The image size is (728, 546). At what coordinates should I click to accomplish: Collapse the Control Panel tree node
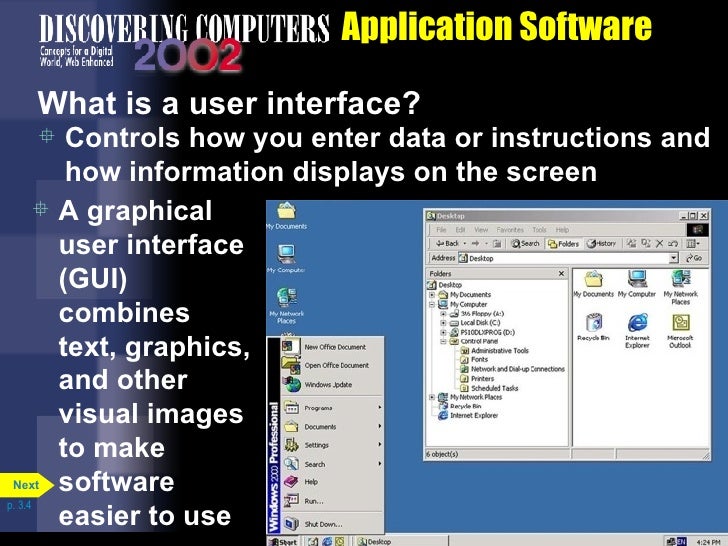[443, 341]
